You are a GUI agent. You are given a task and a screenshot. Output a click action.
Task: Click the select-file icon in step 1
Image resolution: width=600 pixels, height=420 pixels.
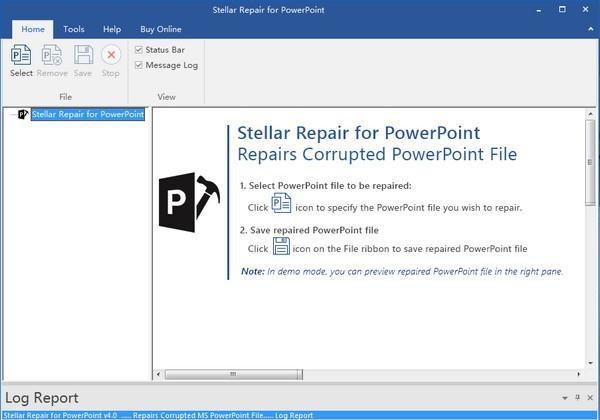[281, 203]
